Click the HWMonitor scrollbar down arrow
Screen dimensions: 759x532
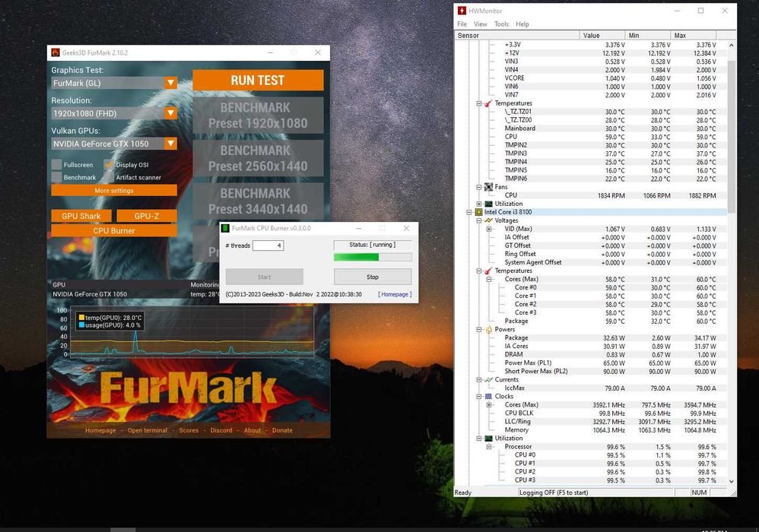click(x=731, y=482)
